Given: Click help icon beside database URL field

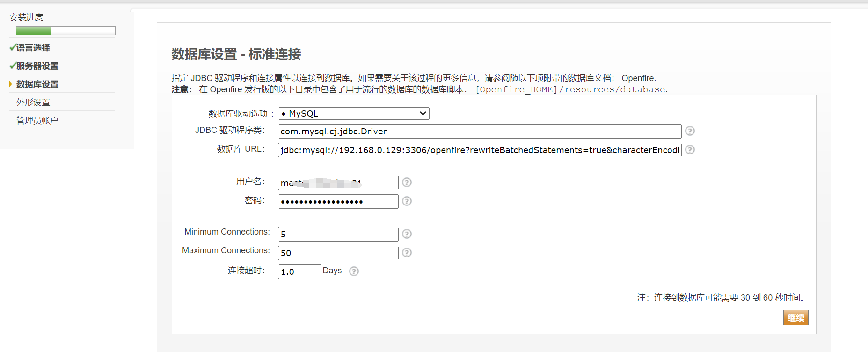Looking at the screenshot, I should tap(690, 150).
